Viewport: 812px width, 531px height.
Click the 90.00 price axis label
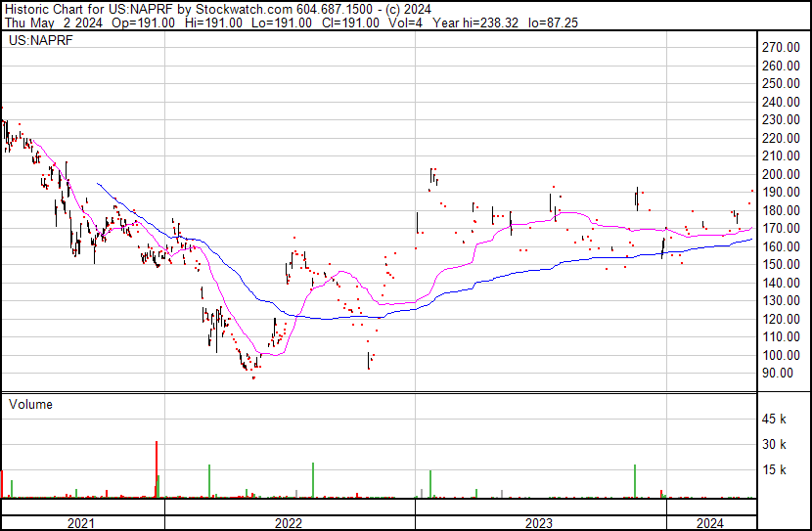[778, 374]
